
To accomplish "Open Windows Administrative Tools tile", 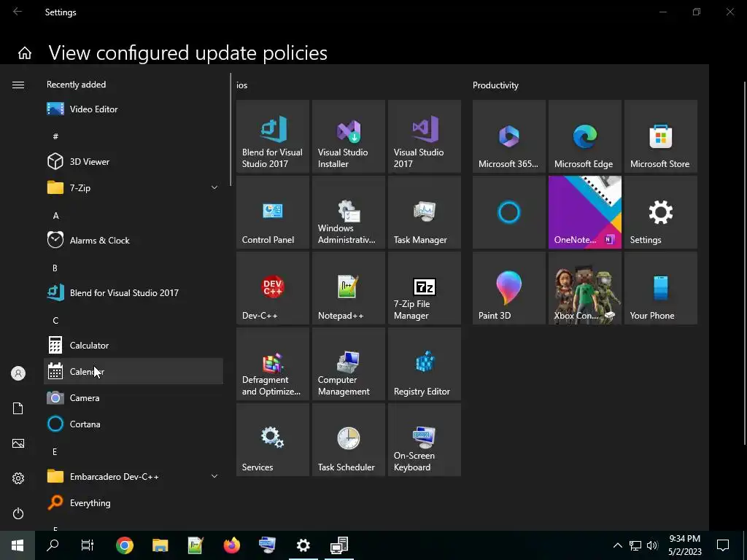I will 348,212.
